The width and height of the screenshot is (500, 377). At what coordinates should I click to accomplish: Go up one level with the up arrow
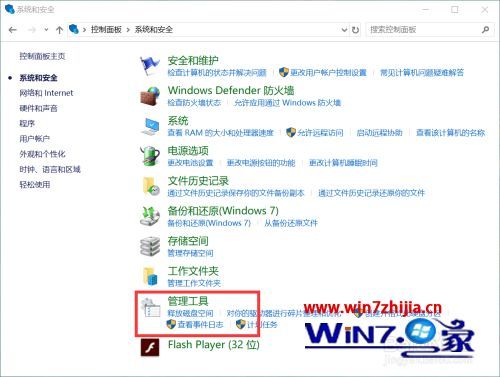tap(59, 30)
